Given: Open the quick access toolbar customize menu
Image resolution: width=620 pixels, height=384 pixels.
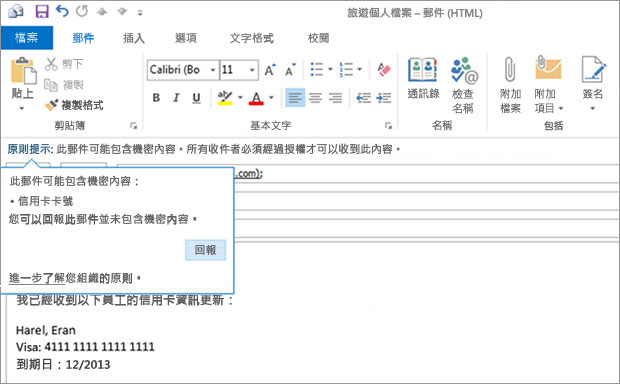Looking at the screenshot, I should click(x=140, y=13).
